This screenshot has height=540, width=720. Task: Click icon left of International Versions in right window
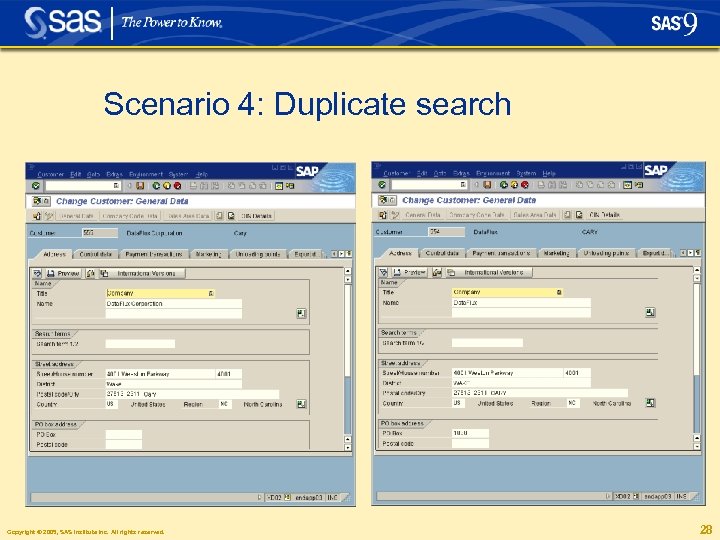click(x=451, y=272)
